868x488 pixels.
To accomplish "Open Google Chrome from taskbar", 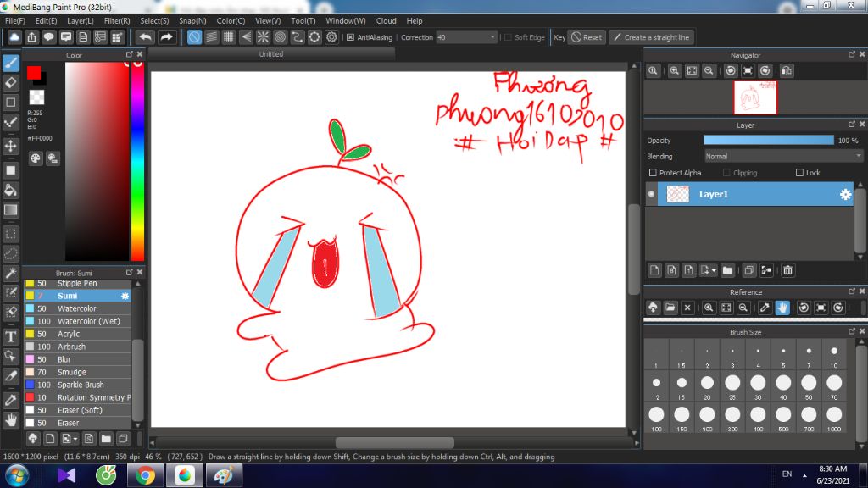I will click(145, 476).
